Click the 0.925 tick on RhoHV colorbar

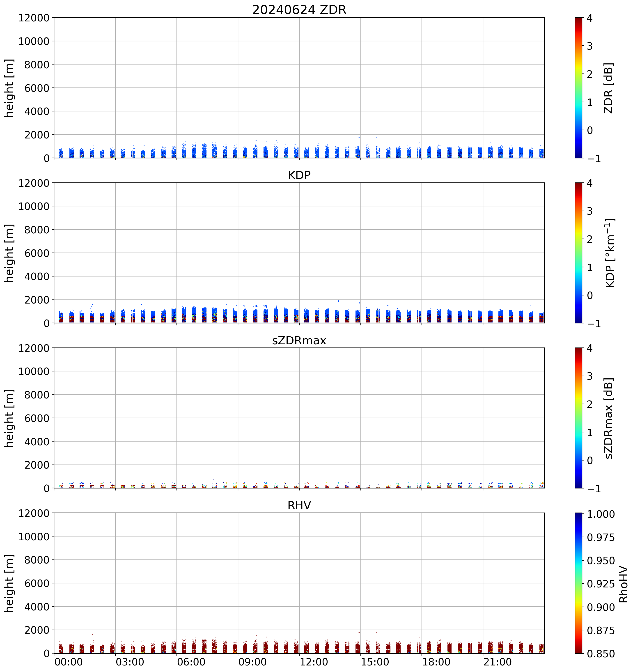pos(601,584)
